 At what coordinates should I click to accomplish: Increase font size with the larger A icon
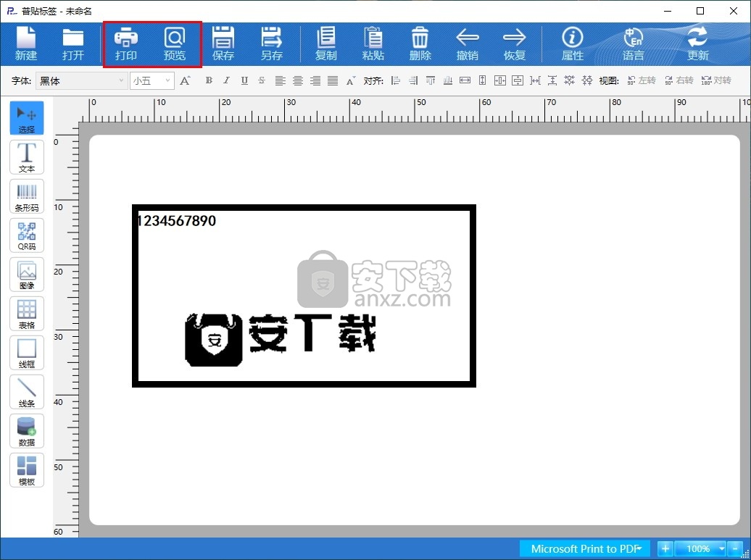pos(186,80)
